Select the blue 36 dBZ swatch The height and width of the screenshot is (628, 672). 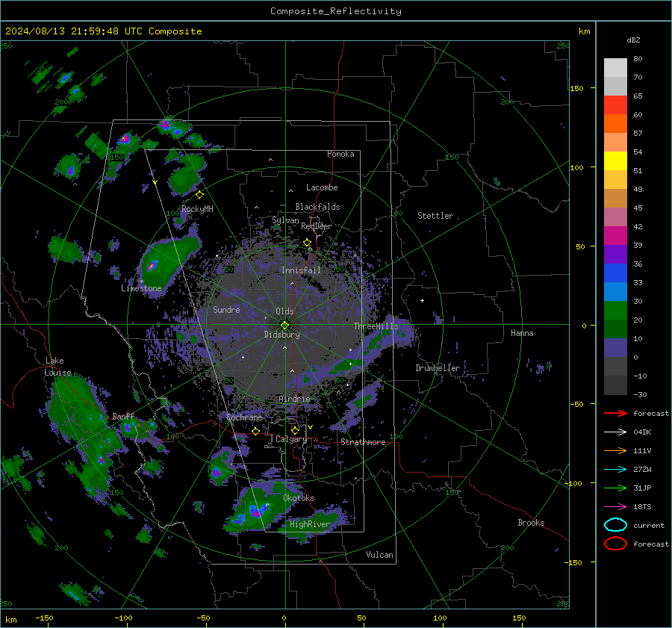(x=615, y=273)
